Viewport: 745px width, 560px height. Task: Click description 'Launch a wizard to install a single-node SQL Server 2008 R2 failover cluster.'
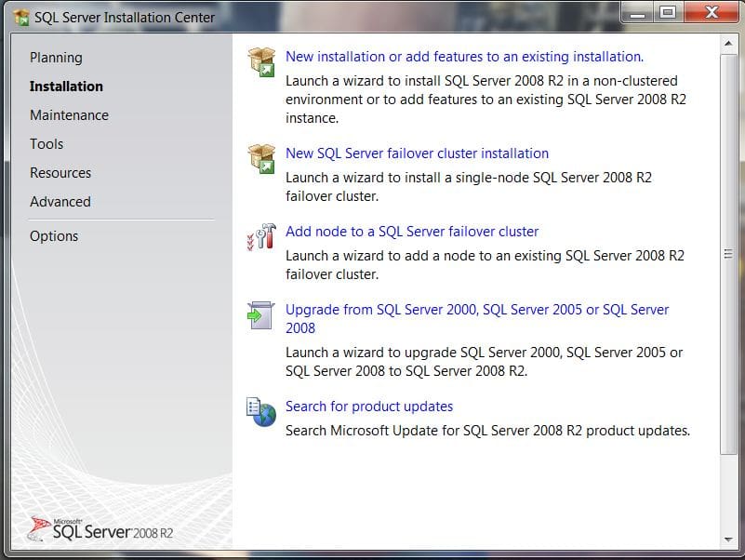[x=469, y=187]
